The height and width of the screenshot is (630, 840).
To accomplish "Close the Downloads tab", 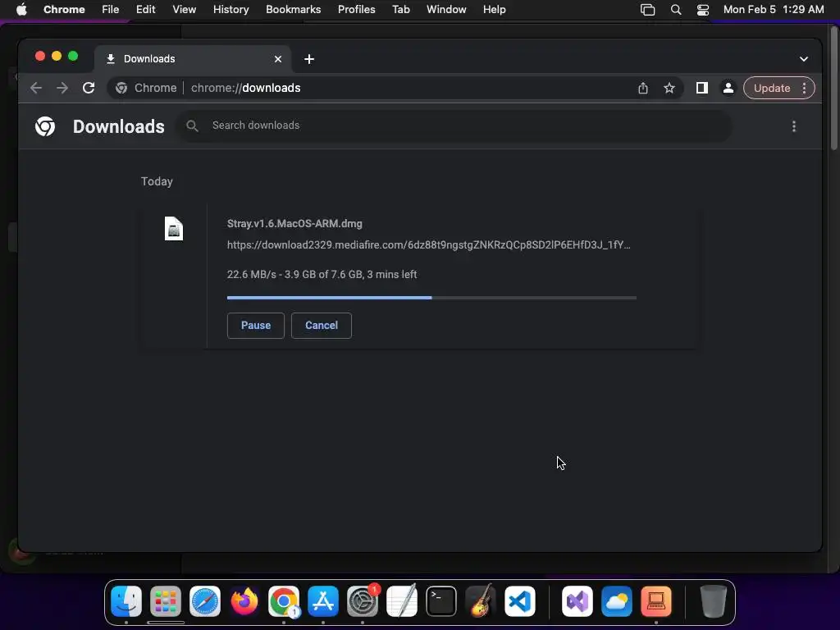I will tap(278, 59).
